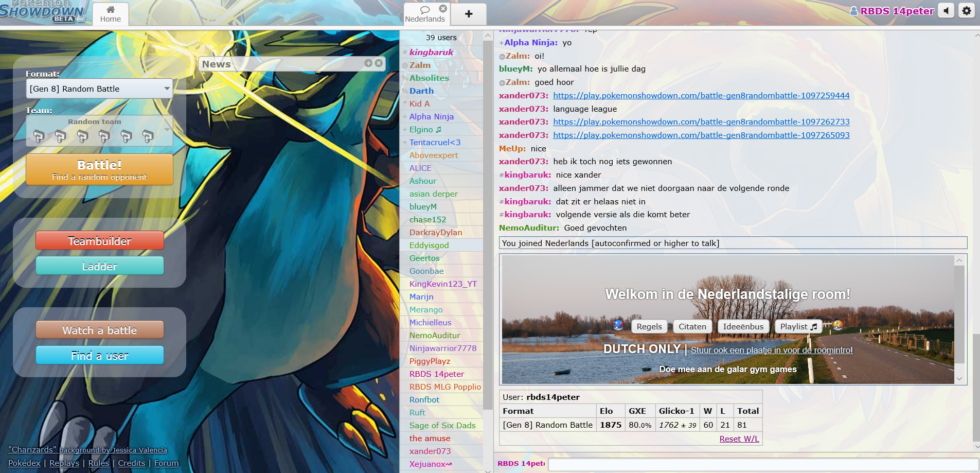The height and width of the screenshot is (473, 980).
Task: Click the Citaten button in room intro
Action: 692,326
